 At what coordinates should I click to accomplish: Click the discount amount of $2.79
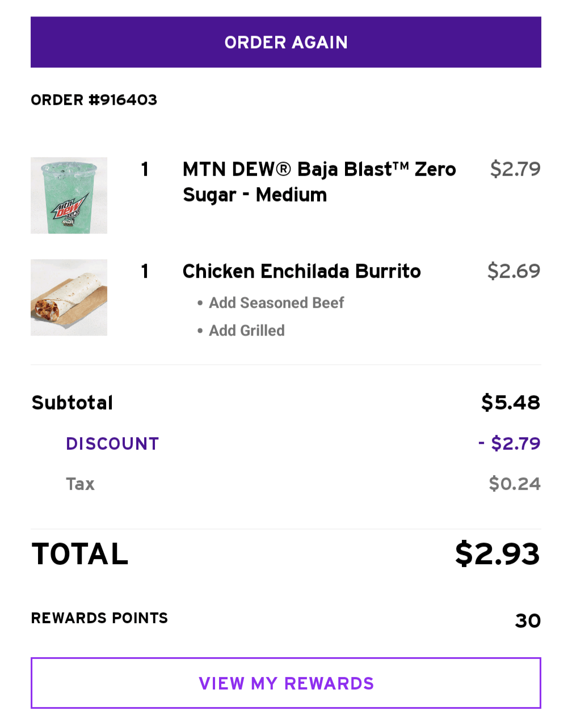pyautogui.click(x=509, y=443)
